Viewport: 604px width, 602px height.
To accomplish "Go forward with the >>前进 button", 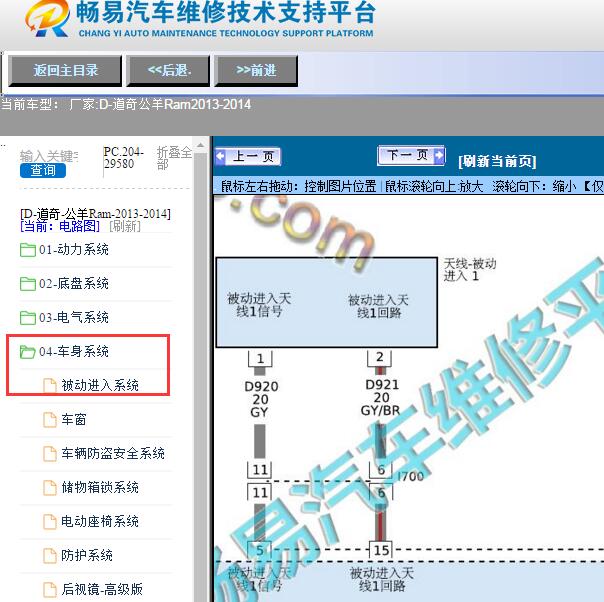I will click(256, 70).
